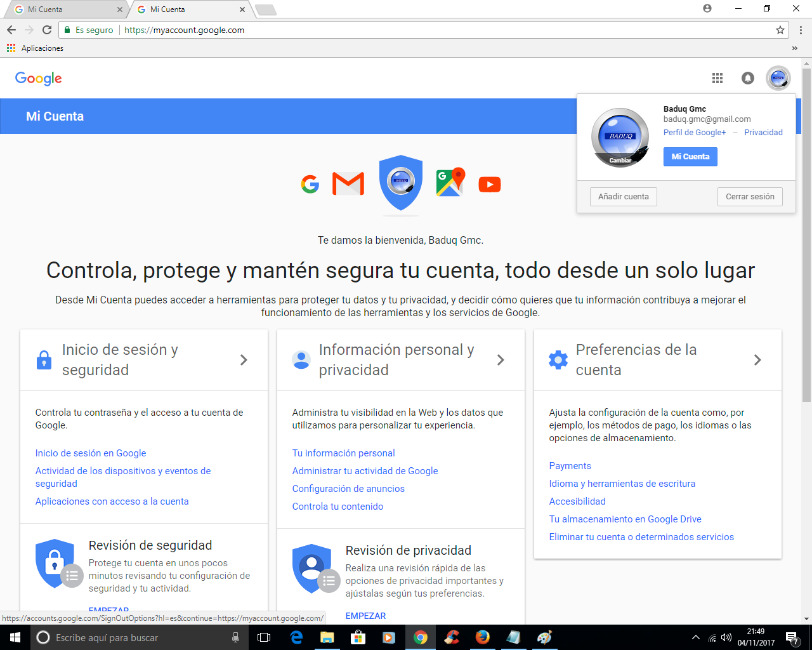Open the Chrome menu with three dots
The width and height of the screenshot is (812, 650).
[x=801, y=30]
